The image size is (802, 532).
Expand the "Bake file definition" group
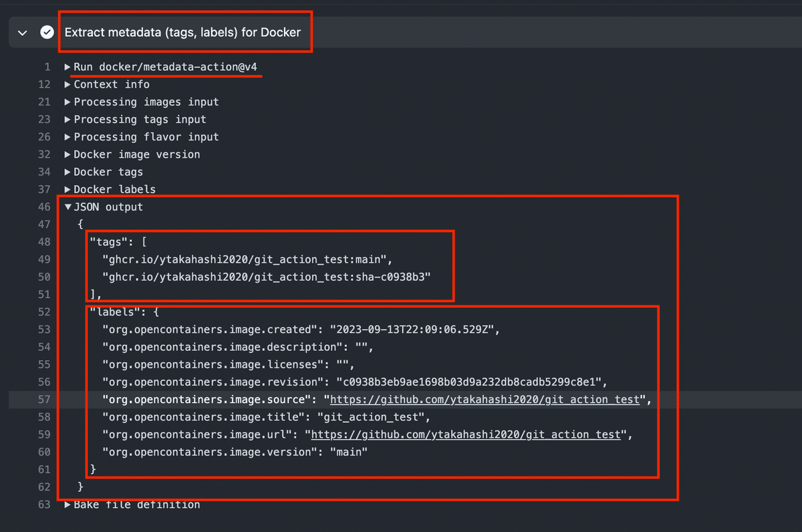[69, 505]
